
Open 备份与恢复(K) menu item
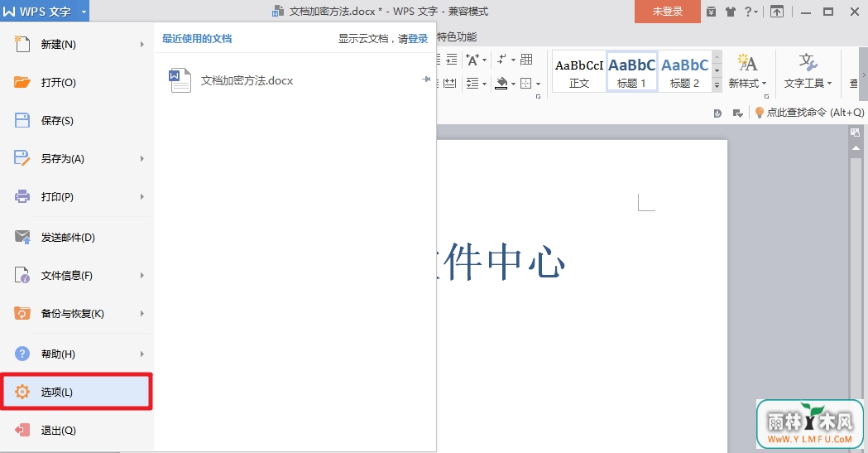point(76,313)
